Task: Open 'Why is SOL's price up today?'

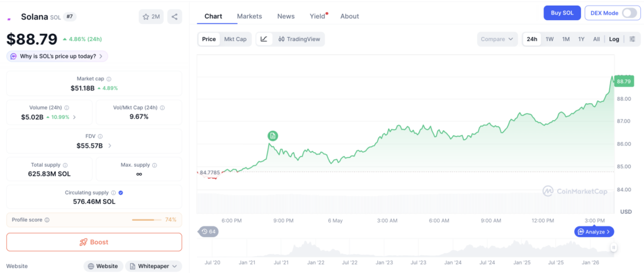Action: coord(57,56)
